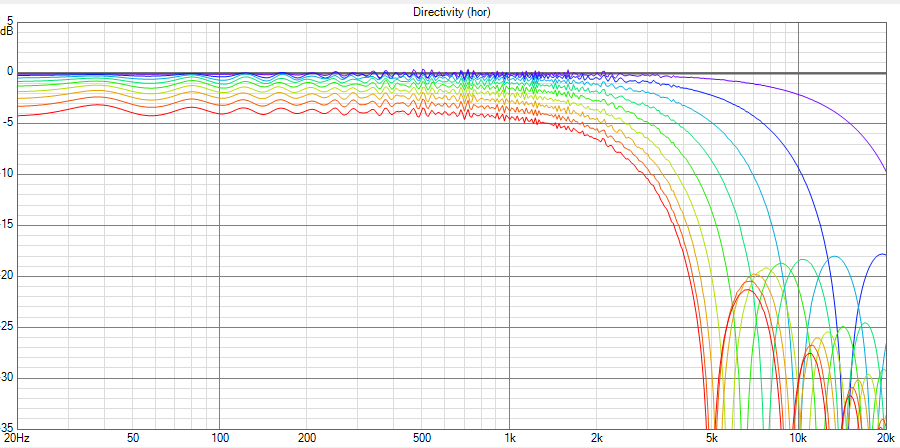The width and height of the screenshot is (900, 448).
Task: Click the "25" level label on vertical axis
Action: click(8, 327)
